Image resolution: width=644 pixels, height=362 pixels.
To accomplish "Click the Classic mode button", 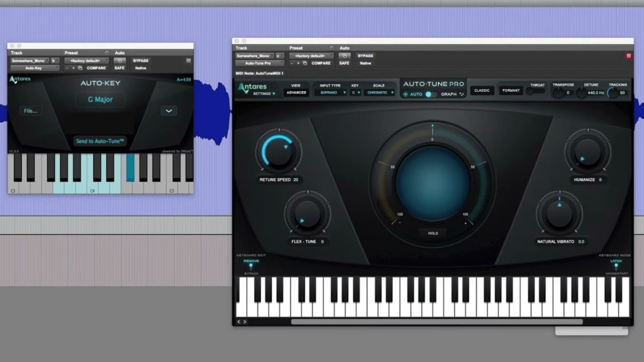I will click(482, 90).
